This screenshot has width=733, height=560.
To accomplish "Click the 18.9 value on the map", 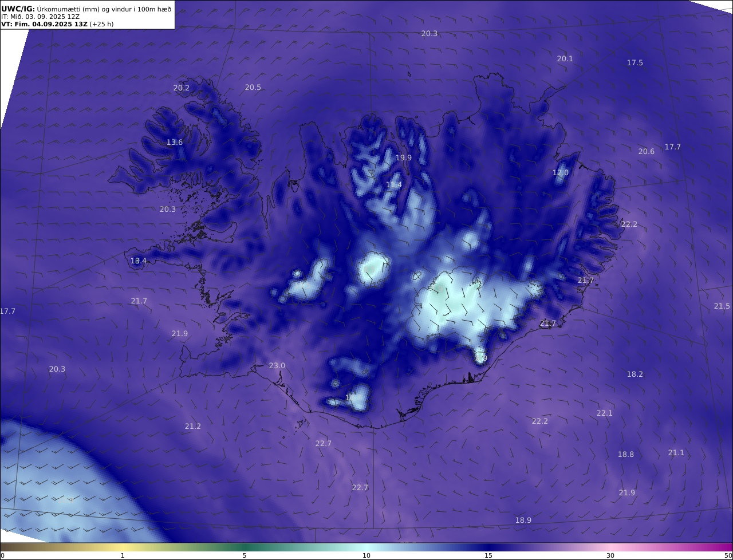I will click(523, 520).
